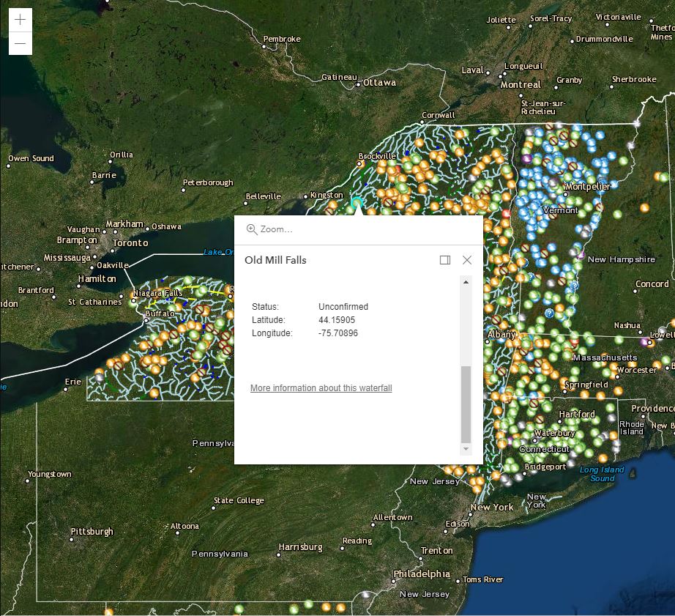Click the popup vertical scrollbar thumb

coord(466,404)
